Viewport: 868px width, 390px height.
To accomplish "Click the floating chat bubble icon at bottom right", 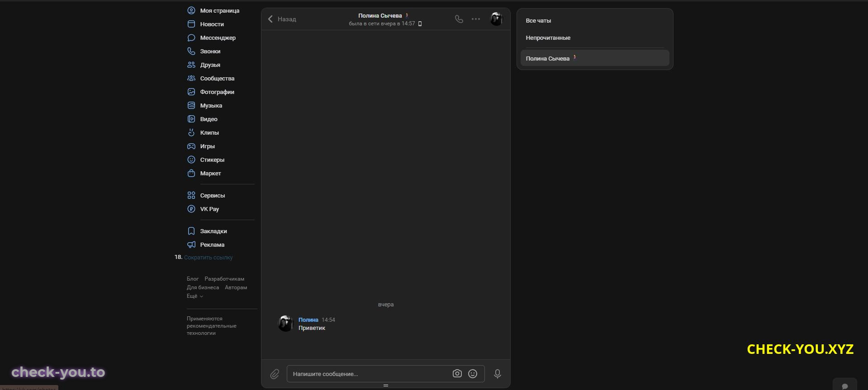I will pyautogui.click(x=844, y=386).
